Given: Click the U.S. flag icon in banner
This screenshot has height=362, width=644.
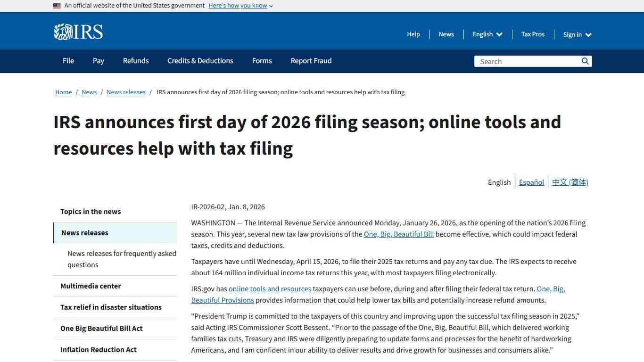Looking at the screenshot, I should pos(57,5).
